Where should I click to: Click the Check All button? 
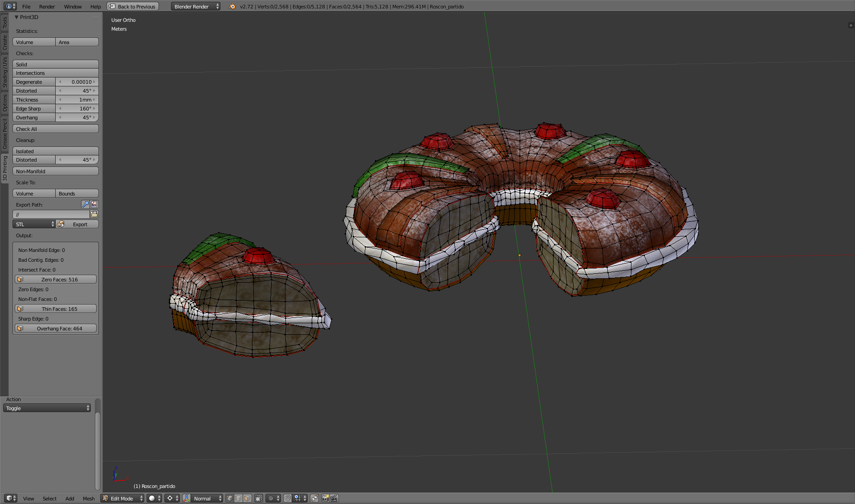pyautogui.click(x=56, y=129)
